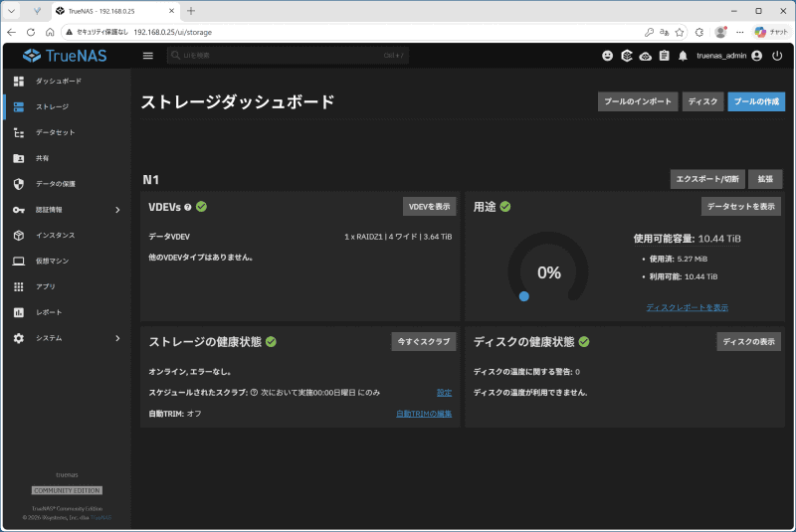
Task: Open ストレージ in the sidebar
Action: [x=67, y=106]
